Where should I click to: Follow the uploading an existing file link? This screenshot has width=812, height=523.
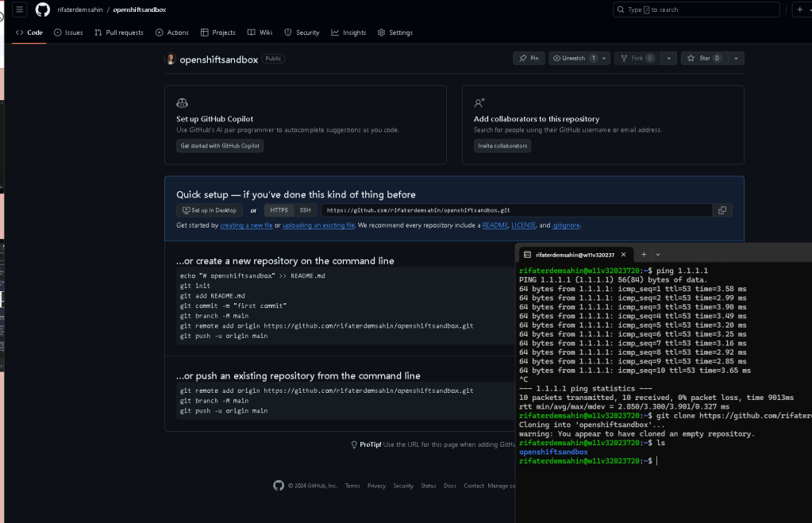click(x=318, y=225)
